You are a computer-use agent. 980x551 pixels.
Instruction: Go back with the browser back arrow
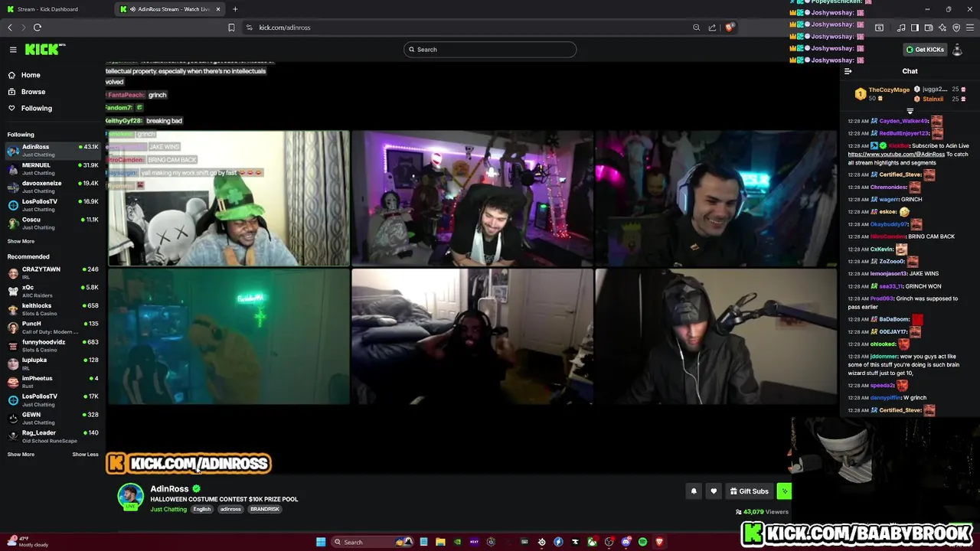(10, 28)
